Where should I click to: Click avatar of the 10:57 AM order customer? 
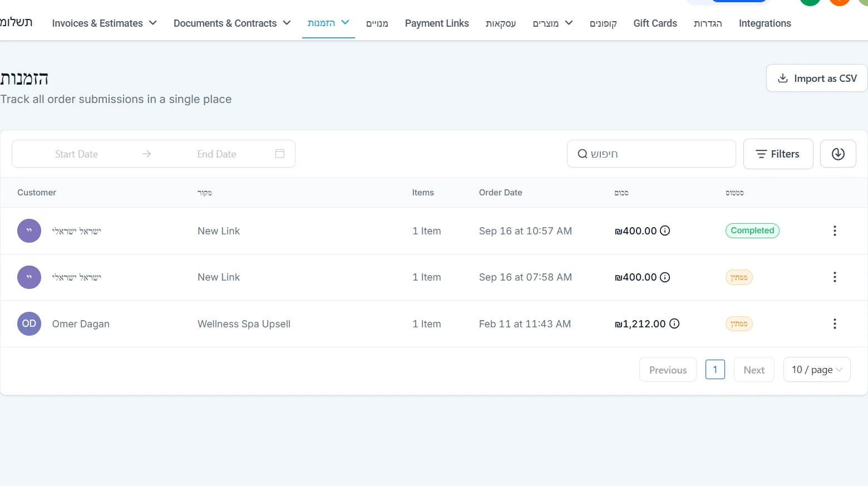[29, 230]
